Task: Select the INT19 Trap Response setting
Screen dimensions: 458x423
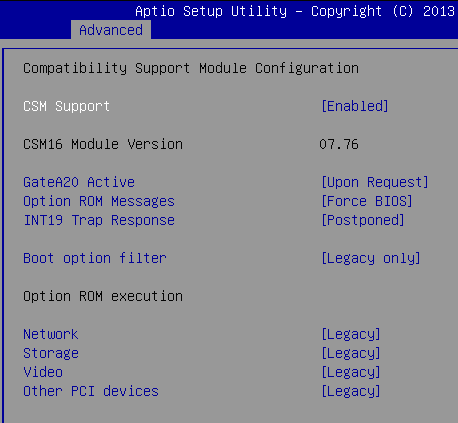Action: pos(99,220)
